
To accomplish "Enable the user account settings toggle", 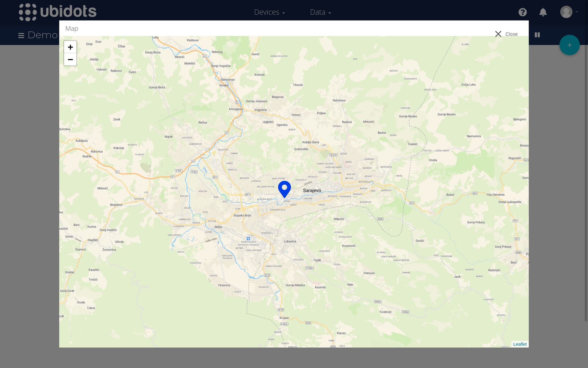I will (567, 12).
